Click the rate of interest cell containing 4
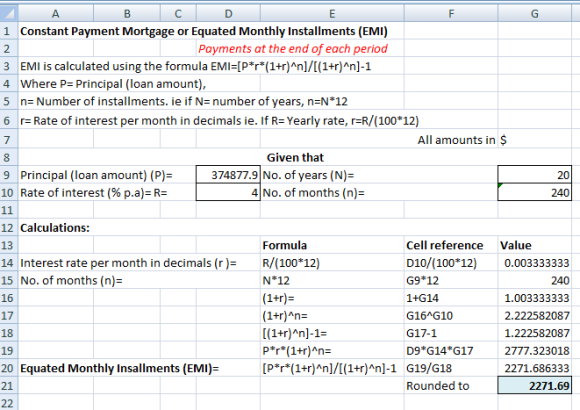Viewport: 580px width, 410px height. coord(228,192)
